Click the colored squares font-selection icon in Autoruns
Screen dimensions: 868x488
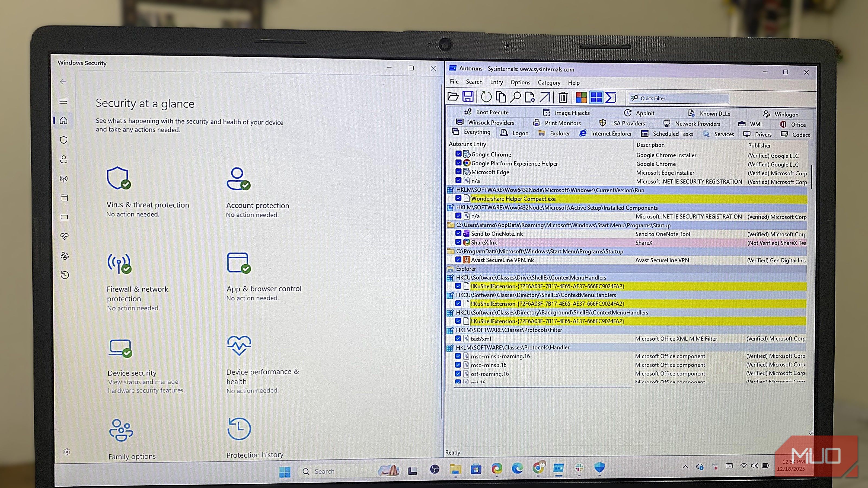[580, 97]
